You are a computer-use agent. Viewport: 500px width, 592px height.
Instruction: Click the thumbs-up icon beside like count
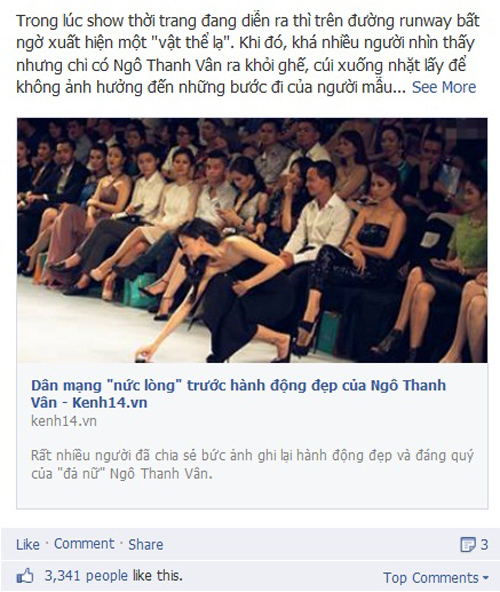tap(25, 577)
